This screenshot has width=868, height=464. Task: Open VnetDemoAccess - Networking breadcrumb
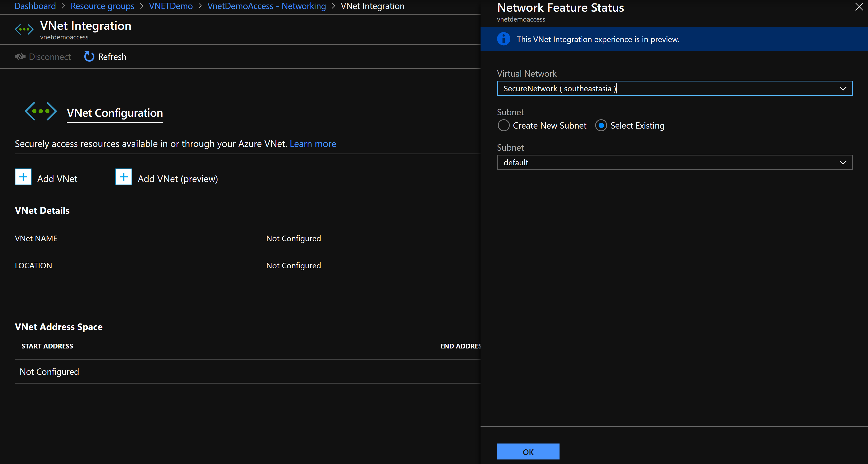(x=267, y=6)
